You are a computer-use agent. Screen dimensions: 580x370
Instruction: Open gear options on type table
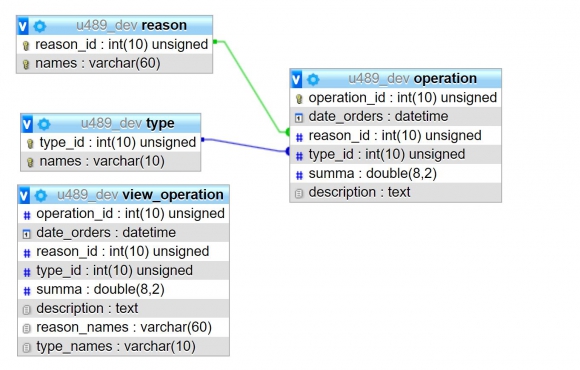[44, 124]
